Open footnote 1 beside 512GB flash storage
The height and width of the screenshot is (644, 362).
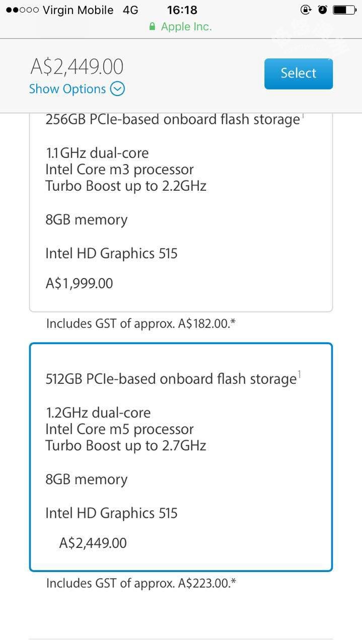pyautogui.click(x=299, y=374)
